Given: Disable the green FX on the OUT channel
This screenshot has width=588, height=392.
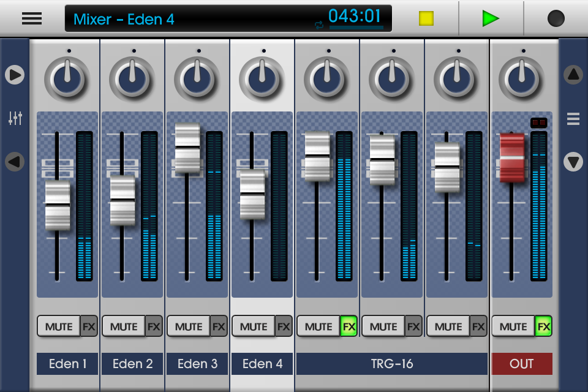Looking at the screenshot, I should pyautogui.click(x=543, y=326).
